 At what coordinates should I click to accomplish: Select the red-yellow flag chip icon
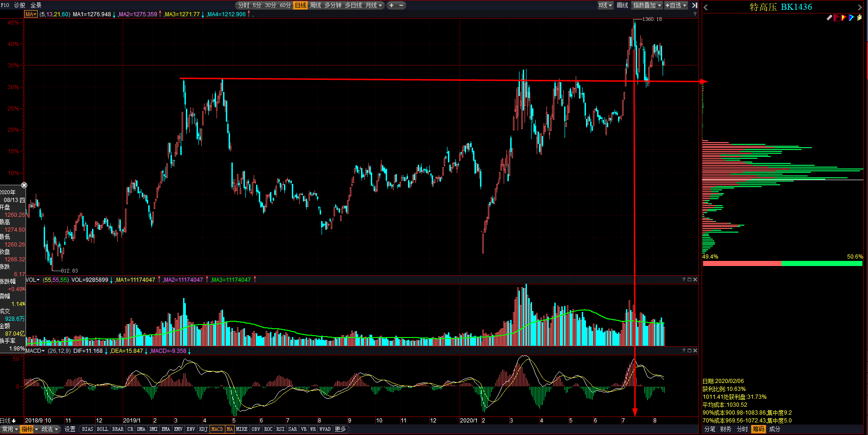click(x=844, y=18)
